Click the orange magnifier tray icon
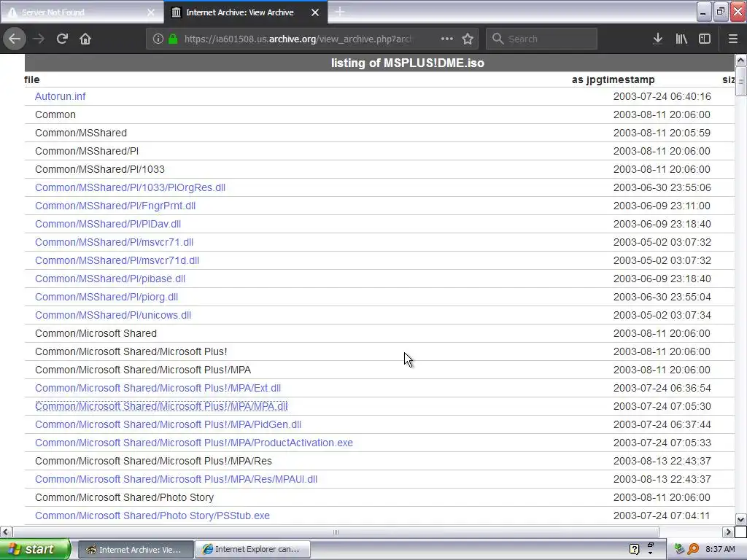The image size is (747, 560). pyautogui.click(x=693, y=549)
